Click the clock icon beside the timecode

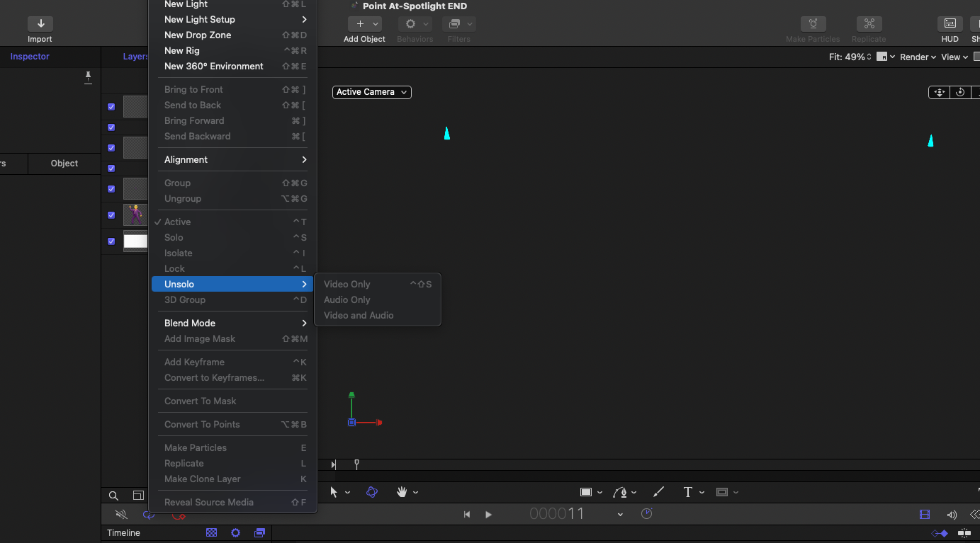[646, 514]
